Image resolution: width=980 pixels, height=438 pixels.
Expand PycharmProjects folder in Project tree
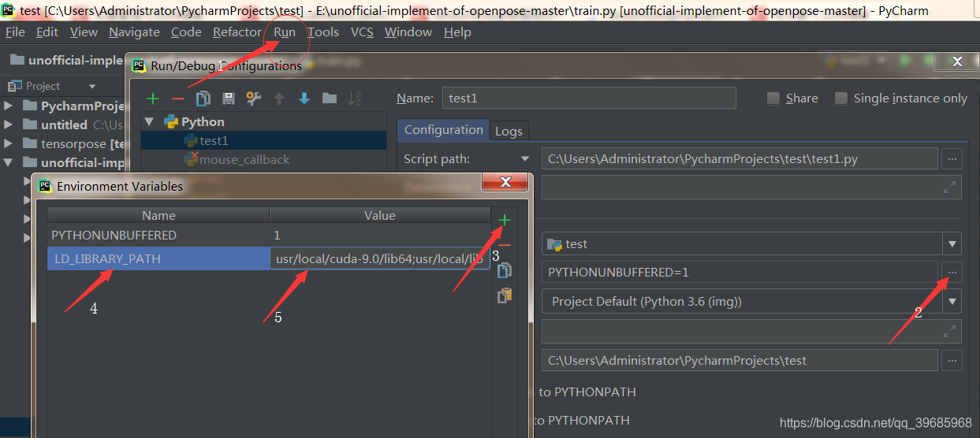(x=9, y=106)
